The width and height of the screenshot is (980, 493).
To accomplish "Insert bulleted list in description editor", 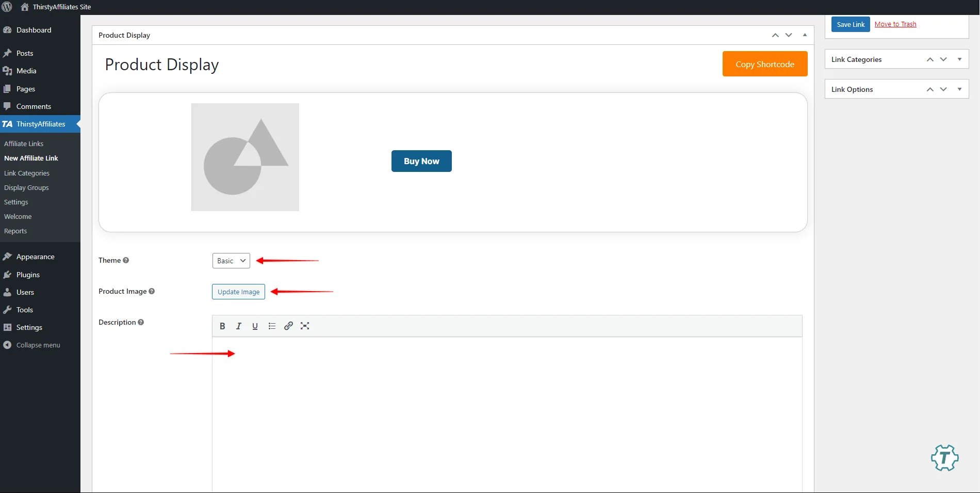I will (272, 326).
